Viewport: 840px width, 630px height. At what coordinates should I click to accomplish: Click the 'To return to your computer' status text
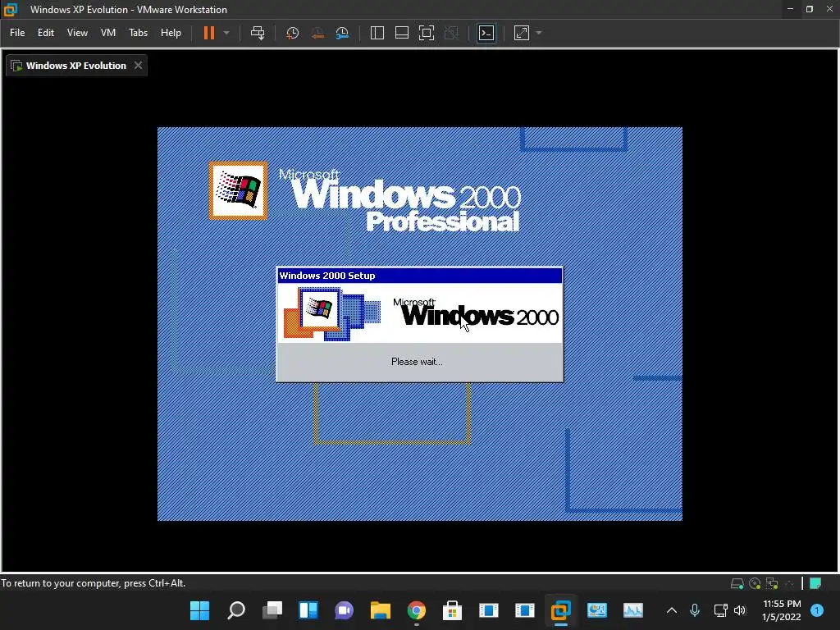[94, 583]
